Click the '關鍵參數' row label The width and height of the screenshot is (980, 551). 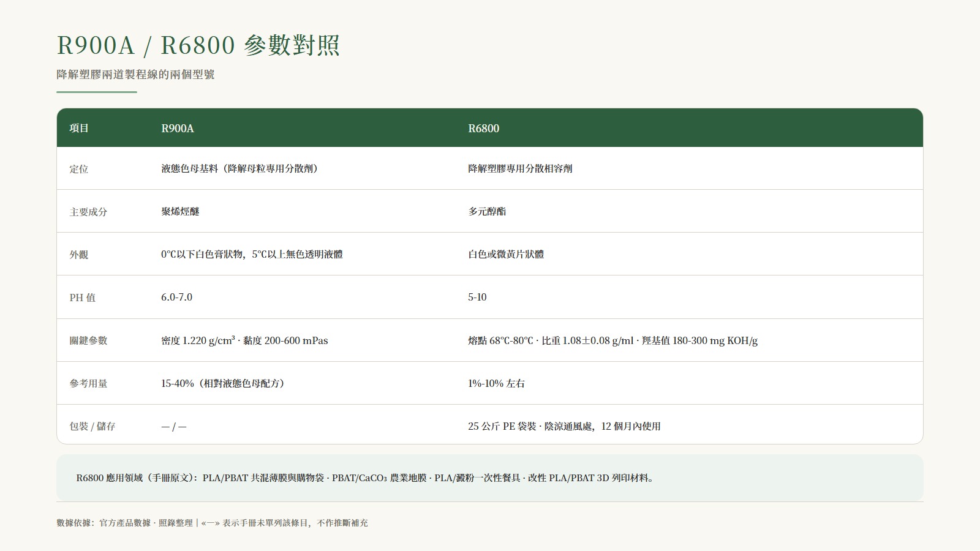coord(88,340)
